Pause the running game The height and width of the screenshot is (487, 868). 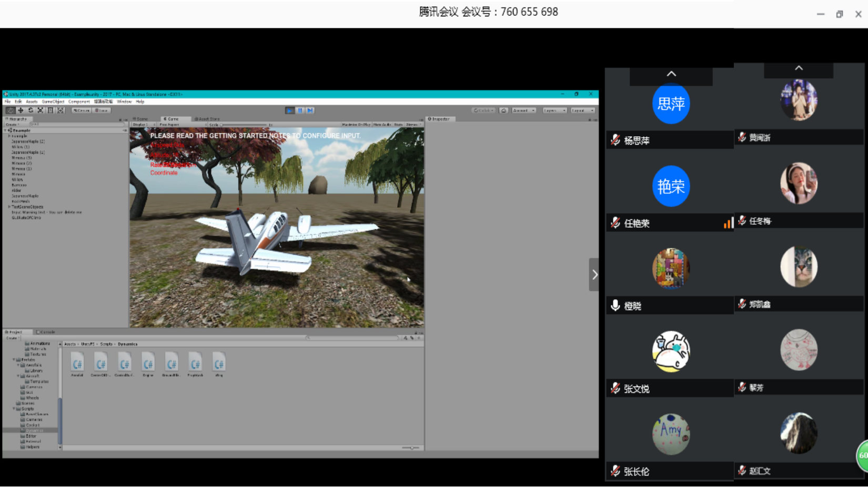click(300, 110)
